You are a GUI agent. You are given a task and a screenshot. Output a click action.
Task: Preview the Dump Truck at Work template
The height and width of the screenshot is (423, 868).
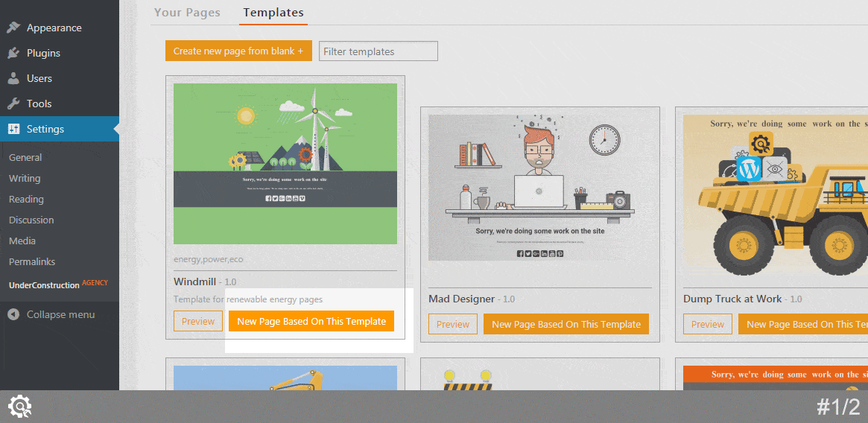708,324
